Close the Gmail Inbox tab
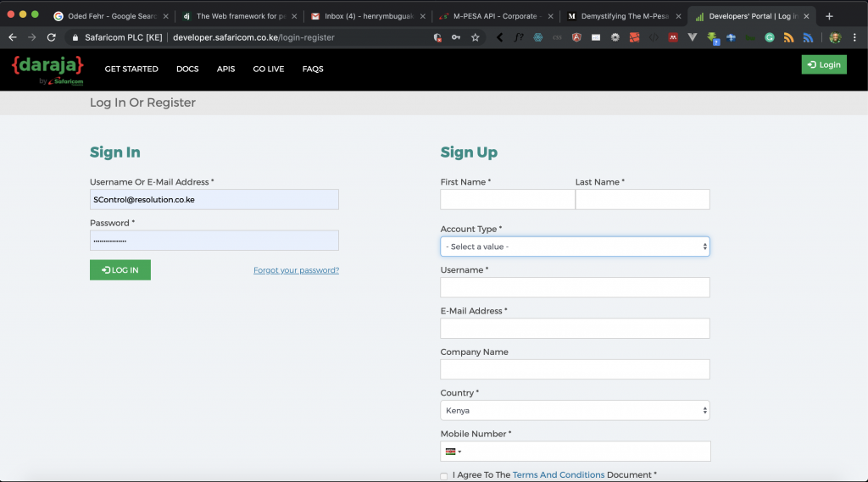Viewport: 868px width, 482px height. pos(423,17)
